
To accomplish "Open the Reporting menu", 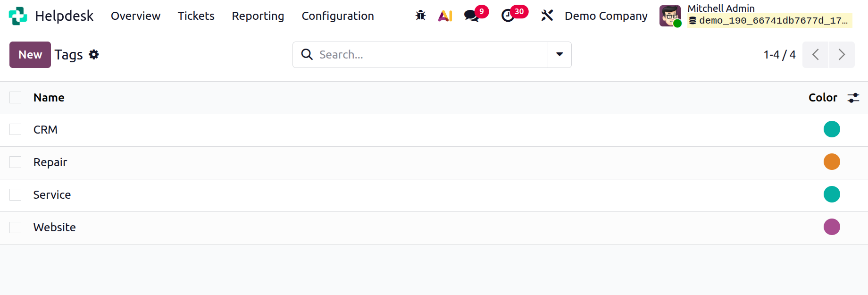I will tap(258, 16).
